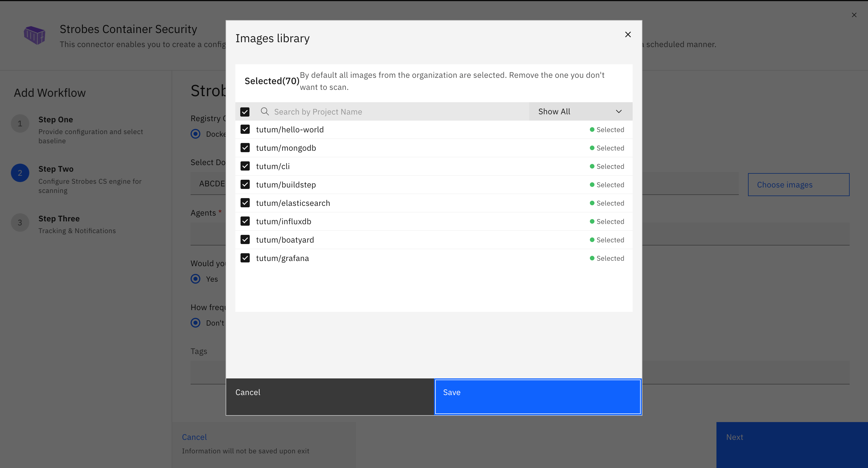The image size is (868, 468).
Task: Click the workflow Cancel link
Action: click(x=194, y=437)
